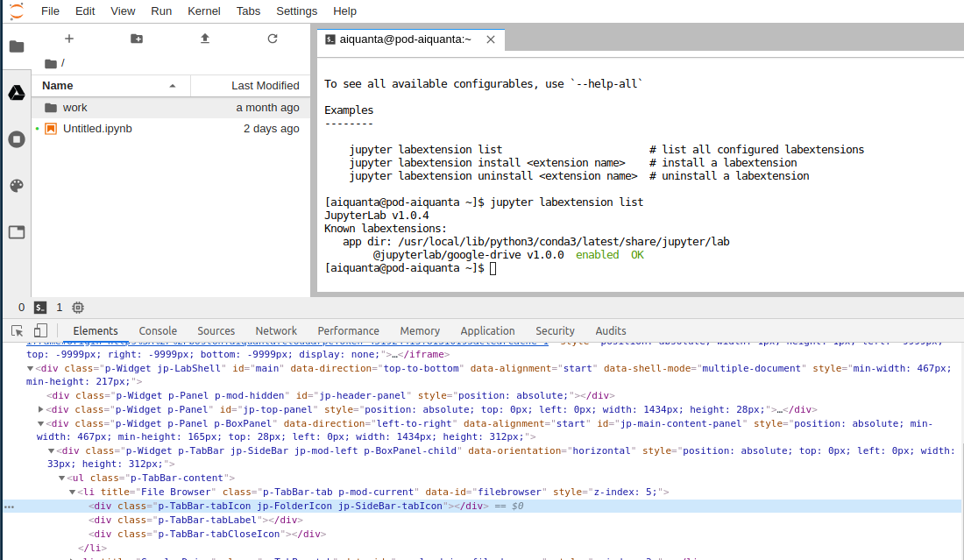Image resolution: width=964 pixels, height=560 pixels.
Task: Switch to DevTools Console tab
Action: click(x=158, y=330)
